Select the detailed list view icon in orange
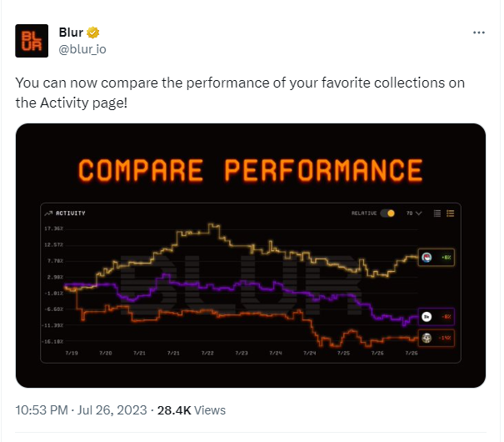 pyautogui.click(x=450, y=213)
